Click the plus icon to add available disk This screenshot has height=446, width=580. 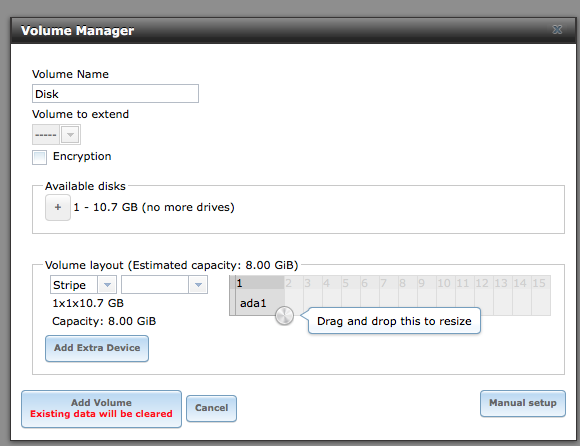pyautogui.click(x=58, y=207)
